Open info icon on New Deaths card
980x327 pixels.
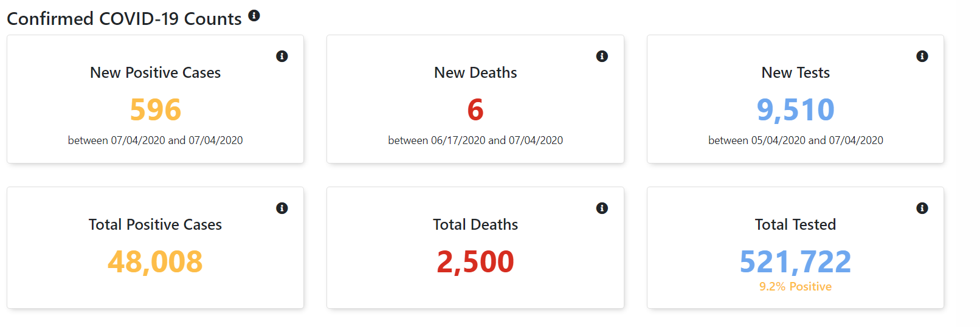pos(602,56)
